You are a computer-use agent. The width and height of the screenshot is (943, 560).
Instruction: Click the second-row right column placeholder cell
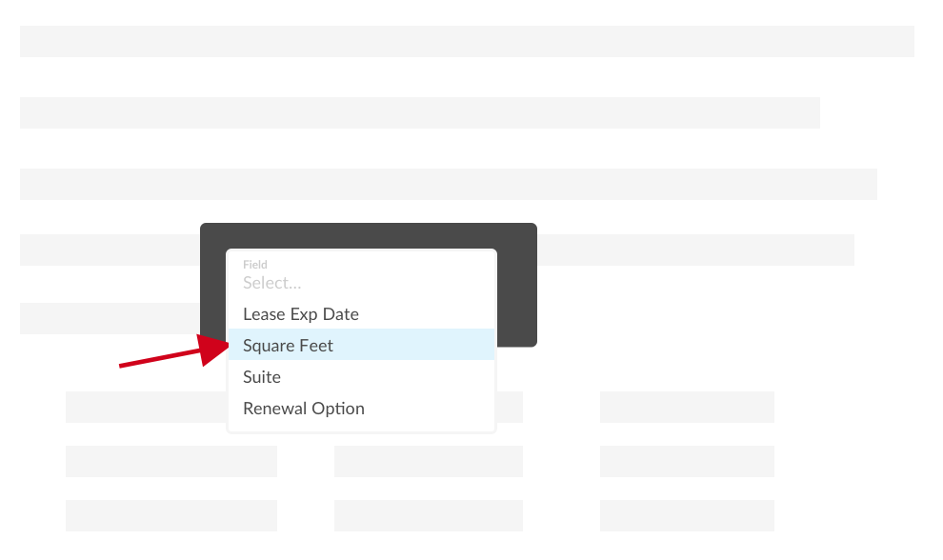coord(687,461)
